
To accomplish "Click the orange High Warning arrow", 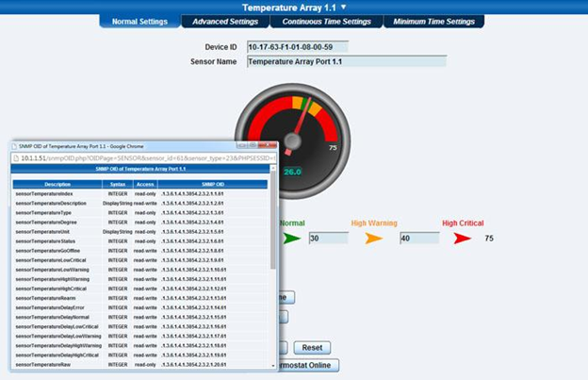I will (x=373, y=239).
